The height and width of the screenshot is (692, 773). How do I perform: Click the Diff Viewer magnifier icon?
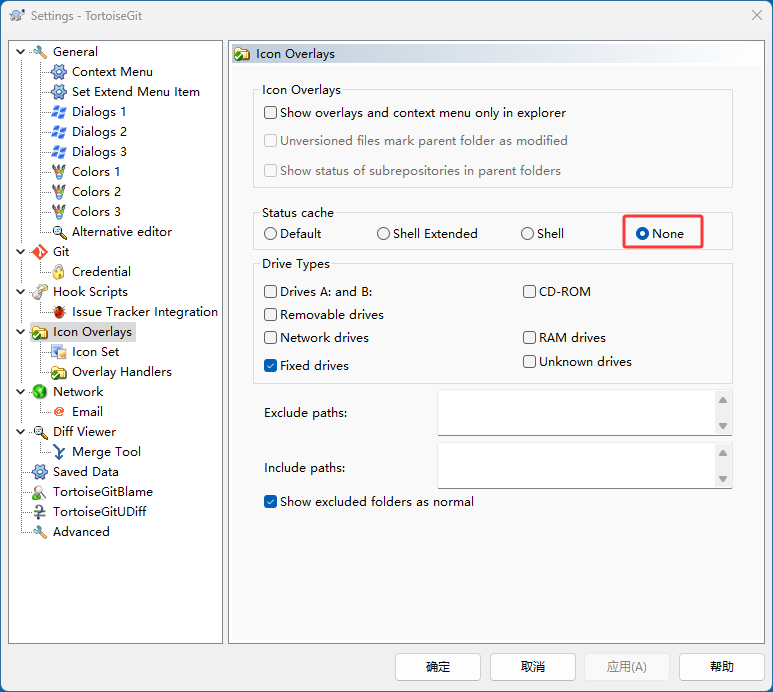click(x=39, y=432)
